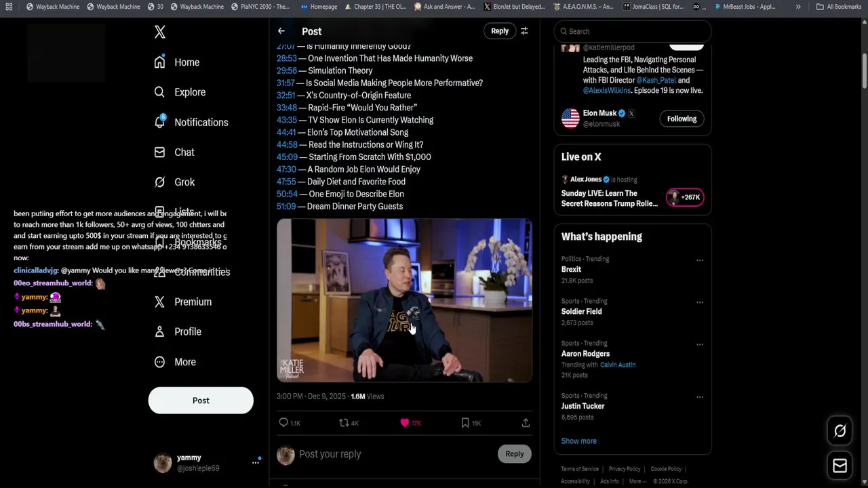
Task: Click the Home house icon
Action: tap(159, 62)
